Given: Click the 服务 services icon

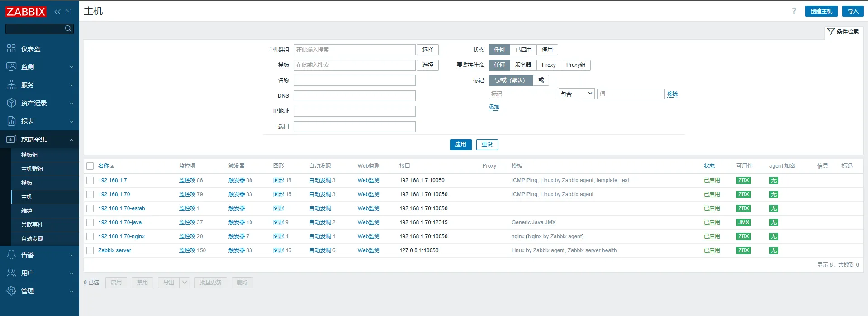Looking at the screenshot, I should pos(11,85).
